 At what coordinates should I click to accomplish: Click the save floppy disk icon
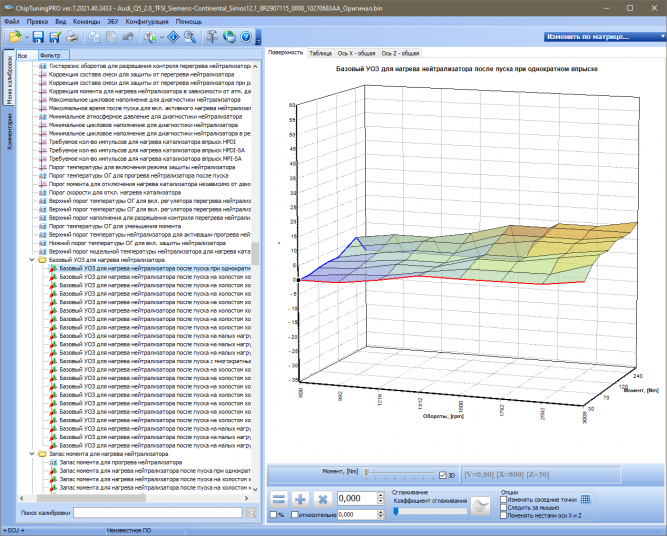pos(38,37)
